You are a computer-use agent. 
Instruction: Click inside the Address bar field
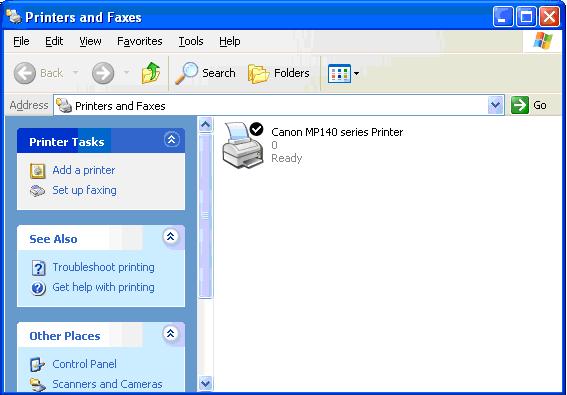tap(278, 105)
